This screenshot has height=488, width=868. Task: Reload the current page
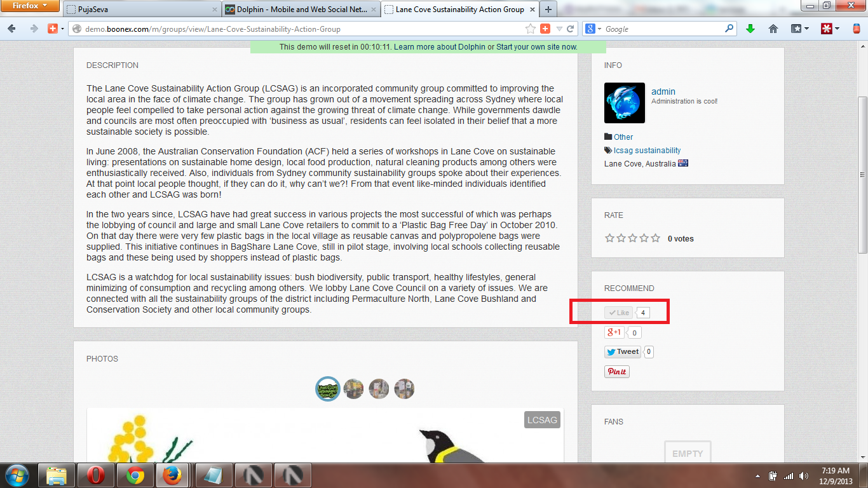click(x=571, y=29)
